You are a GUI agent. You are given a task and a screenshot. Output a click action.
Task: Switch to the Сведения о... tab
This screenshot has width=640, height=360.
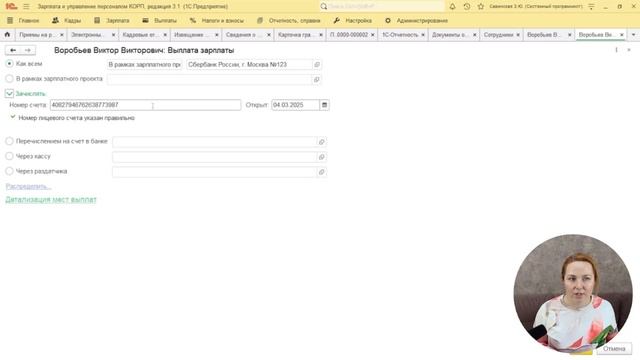click(243, 35)
